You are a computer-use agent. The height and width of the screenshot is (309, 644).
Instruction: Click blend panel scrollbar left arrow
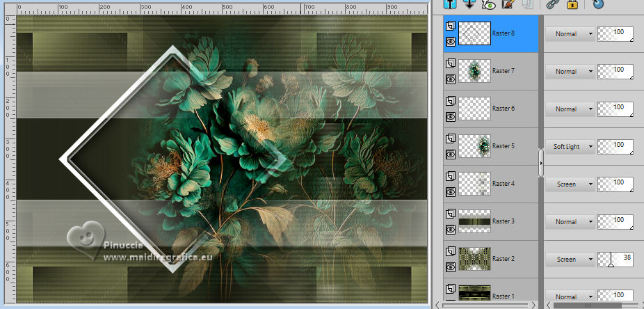pyautogui.click(x=549, y=306)
